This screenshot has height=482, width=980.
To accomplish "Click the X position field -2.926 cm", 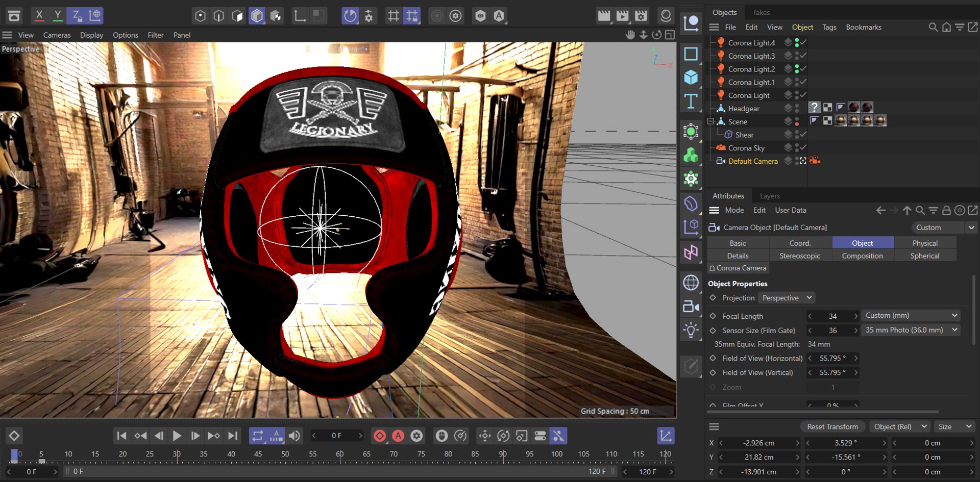I will (758, 443).
